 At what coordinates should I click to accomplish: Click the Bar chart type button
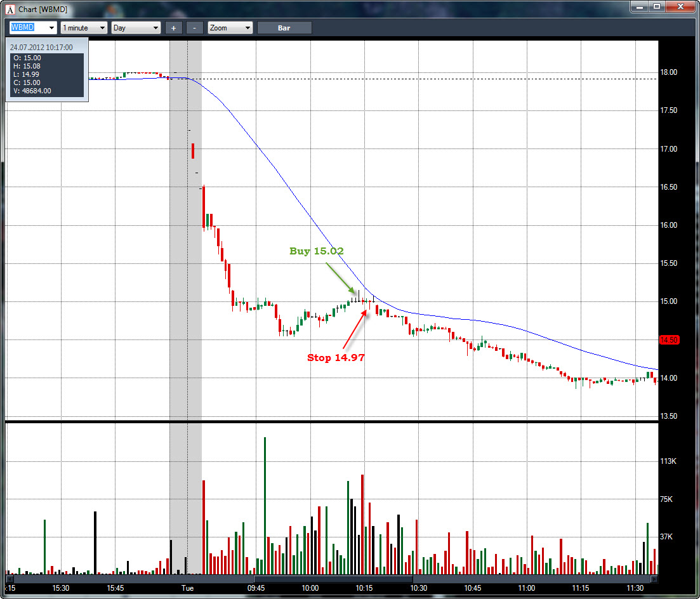click(284, 28)
